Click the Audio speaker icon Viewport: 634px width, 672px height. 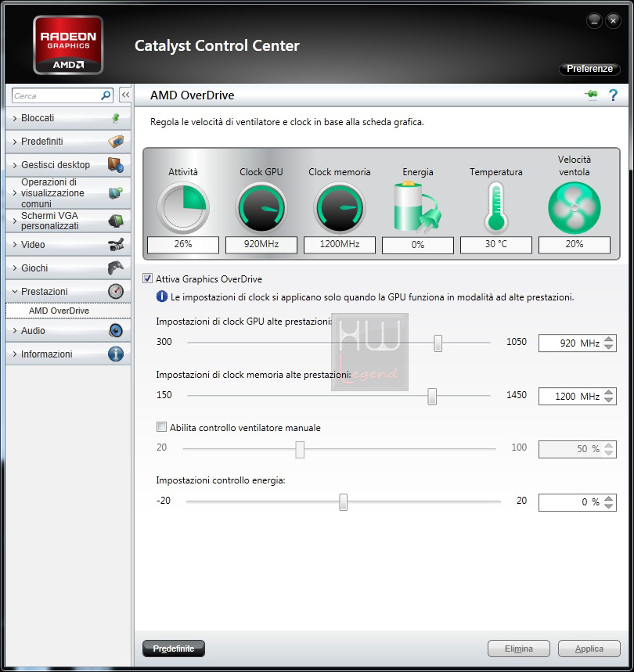point(116,330)
